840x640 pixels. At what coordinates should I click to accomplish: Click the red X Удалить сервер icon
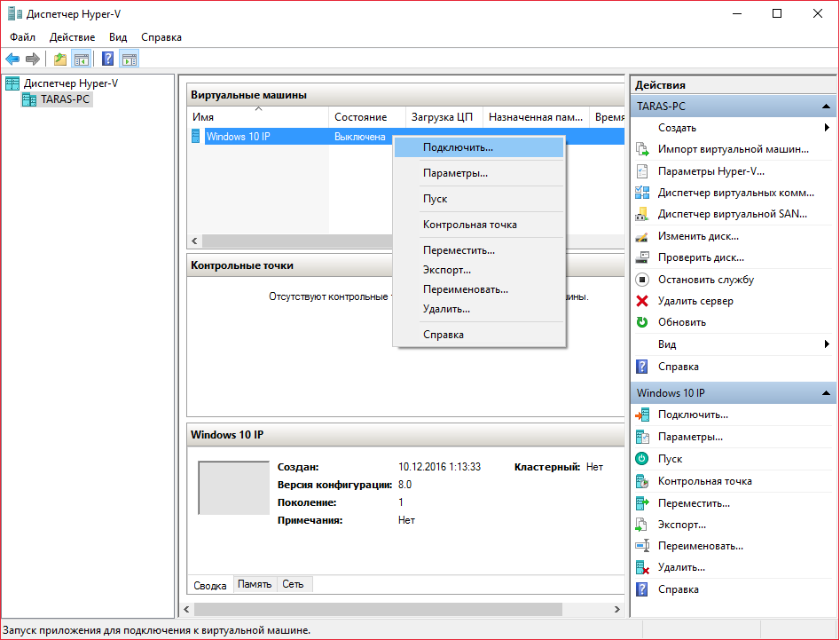(x=642, y=301)
